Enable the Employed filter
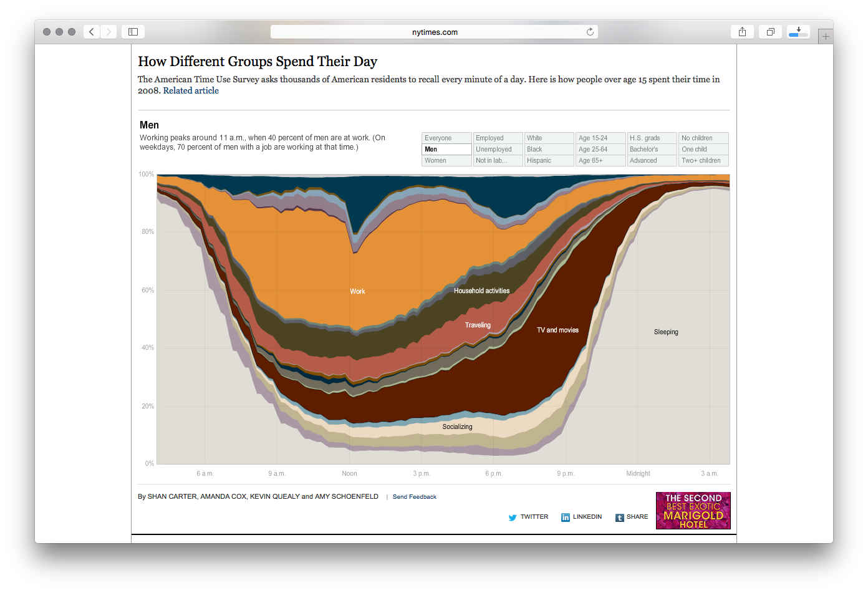Image resolution: width=868 pixels, height=593 pixels. coord(497,138)
